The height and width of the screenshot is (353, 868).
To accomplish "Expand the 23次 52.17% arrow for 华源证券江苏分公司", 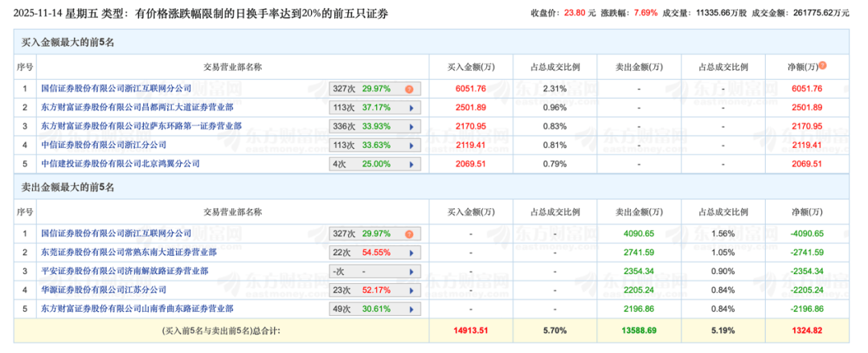I will pyautogui.click(x=411, y=290).
